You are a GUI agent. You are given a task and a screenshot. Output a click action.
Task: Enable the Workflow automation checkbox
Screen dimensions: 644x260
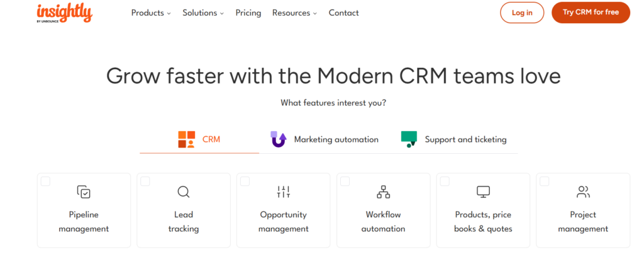(345, 181)
